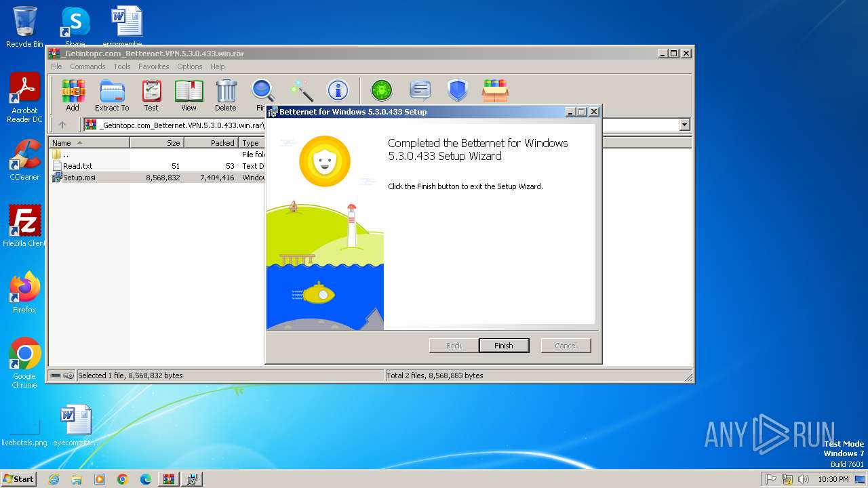Open Acrobat Reader DC desktop icon

point(24,97)
